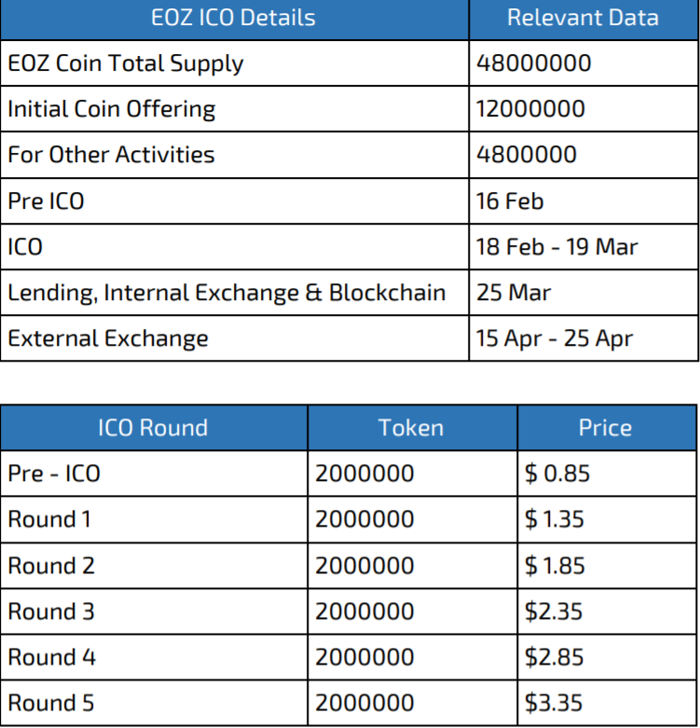The height and width of the screenshot is (728, 700).
Task: Click 'Lending, Internal Exchange & Blockchain' cell
Action: [226, 293]
